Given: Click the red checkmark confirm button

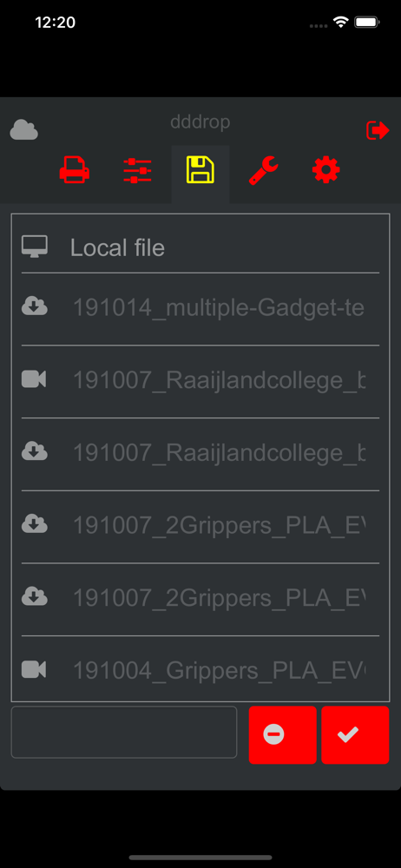Looking at the screenshot, I should click(x=355, y=735).
